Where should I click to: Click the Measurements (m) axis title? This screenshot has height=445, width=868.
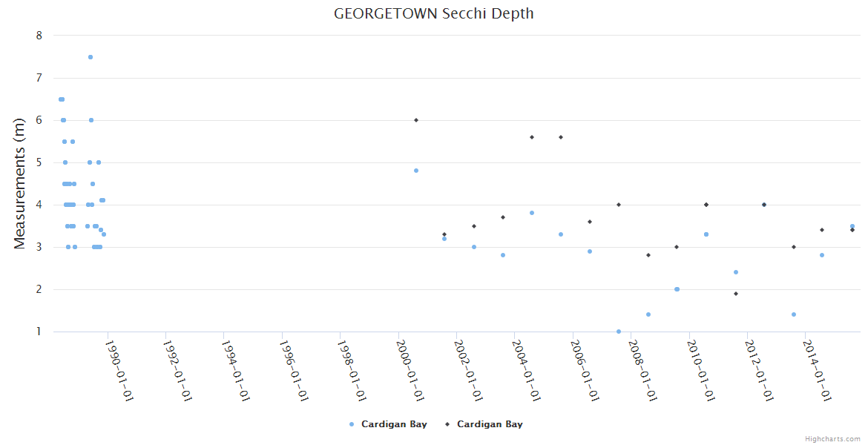[20, 184]
